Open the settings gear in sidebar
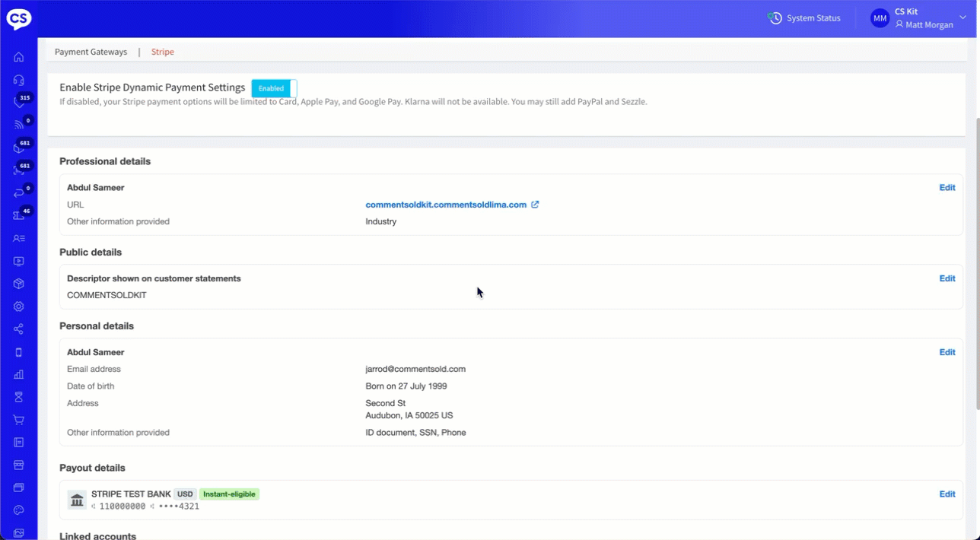Image resolution: width=980 pixels, height=540 pixels. tap(19, 307)
